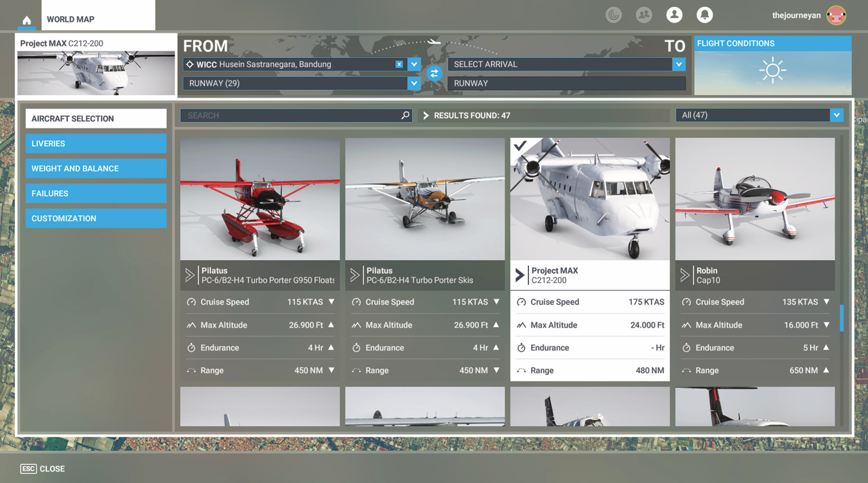Click the home icon in the top bar
The image size is (868, 483).
[26, 20]
